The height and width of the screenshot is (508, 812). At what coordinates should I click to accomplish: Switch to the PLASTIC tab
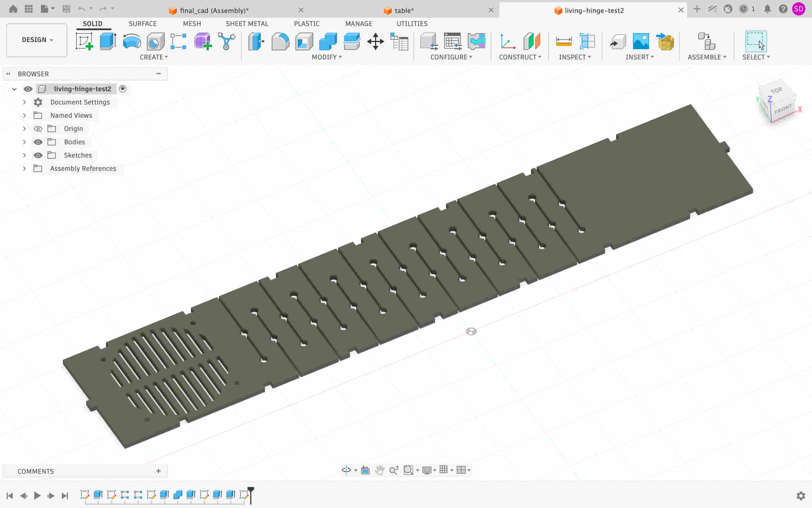tap(307, 23)
